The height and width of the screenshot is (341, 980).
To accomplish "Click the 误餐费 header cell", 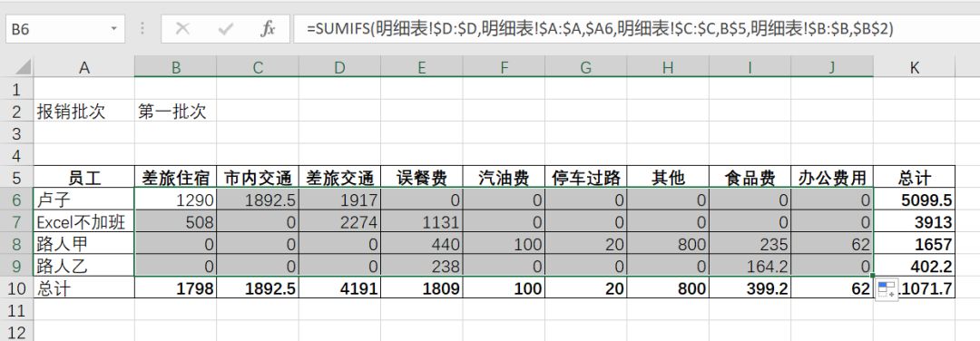I will coord(421,178).
